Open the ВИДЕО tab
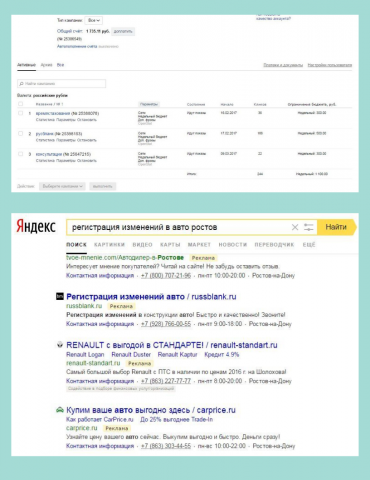The height and width of the screenshot is (480, 370). click(142, 245)
